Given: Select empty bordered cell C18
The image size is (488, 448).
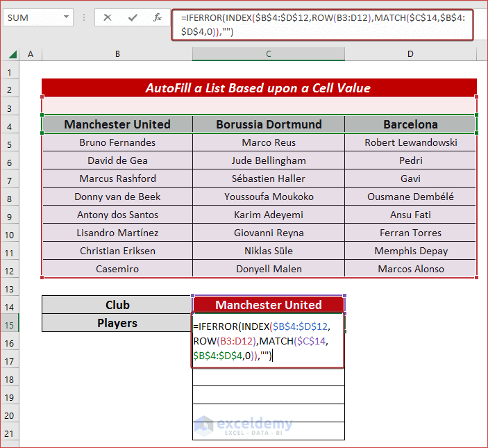Looking at the screenshot, I should point(269,377).
